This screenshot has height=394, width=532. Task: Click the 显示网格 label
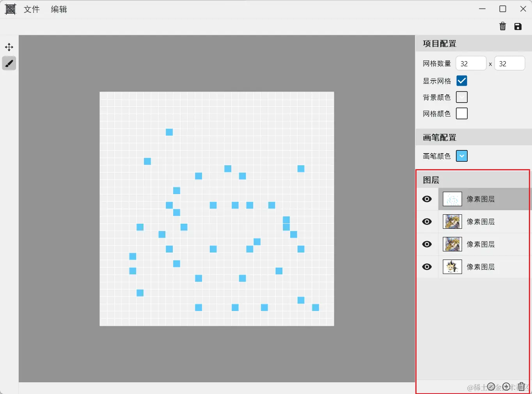point(437,81)
